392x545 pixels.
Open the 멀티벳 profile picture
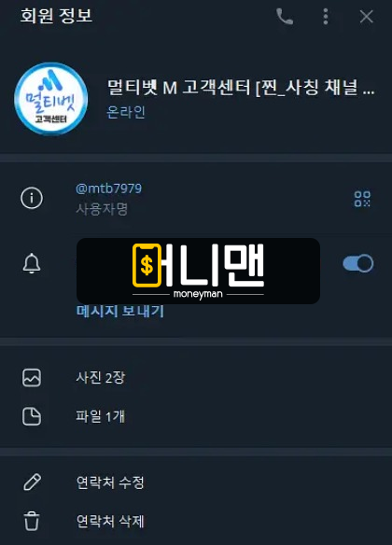[x=51, y=99]
